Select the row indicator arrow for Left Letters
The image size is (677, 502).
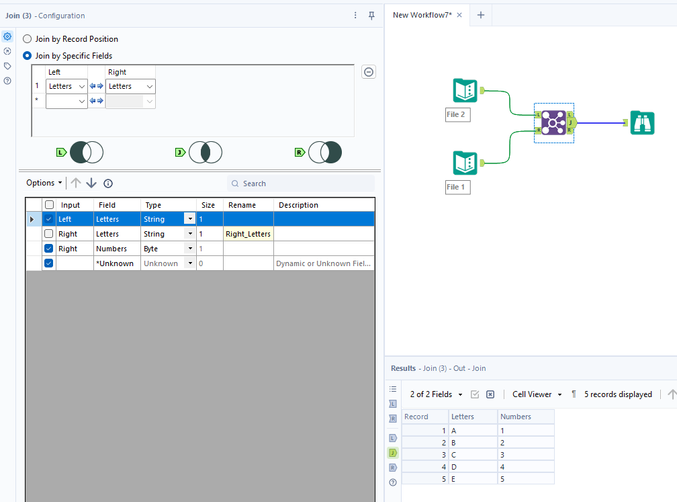[32, 219]
